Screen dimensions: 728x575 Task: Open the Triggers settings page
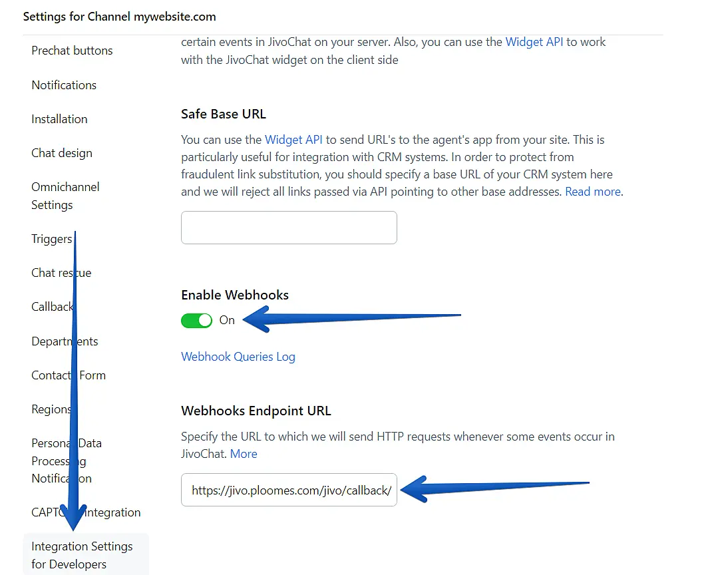pos(51,239)
